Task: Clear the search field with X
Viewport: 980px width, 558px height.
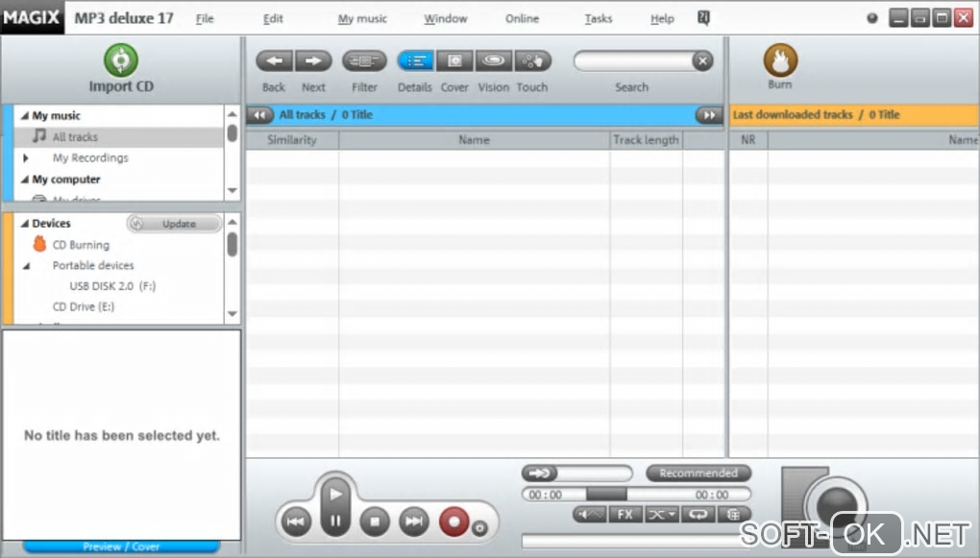Action: [702, 61]
